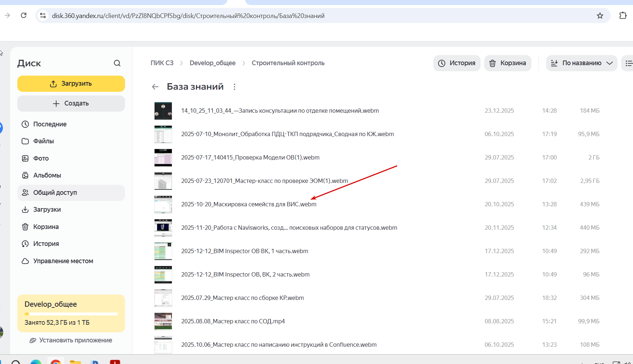The height and width of the screenshot is (364, 633).
Task: Open thumbnail of Работа с Navisworks video
Action: (x=163, y=228)
